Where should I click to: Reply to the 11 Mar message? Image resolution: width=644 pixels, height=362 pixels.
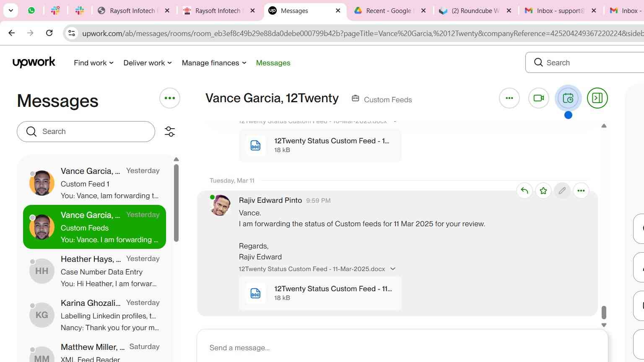click(x=525, y=191)
